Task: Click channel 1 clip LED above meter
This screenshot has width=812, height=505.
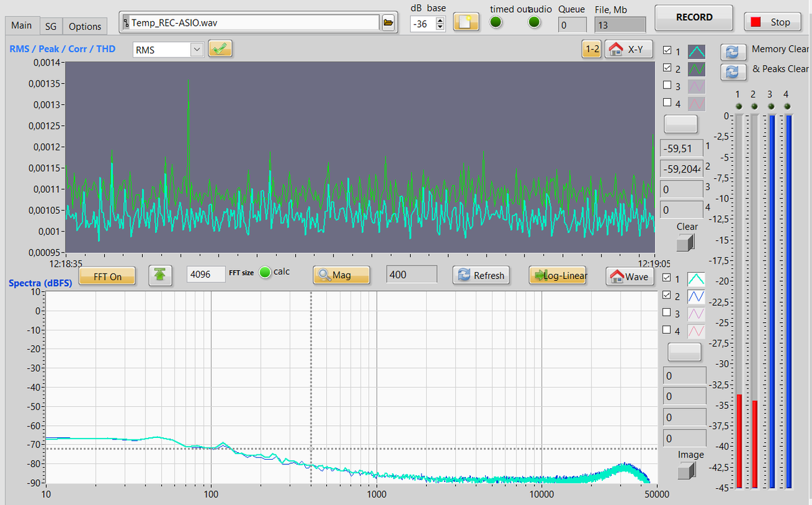Action: (x=739, y=107)
